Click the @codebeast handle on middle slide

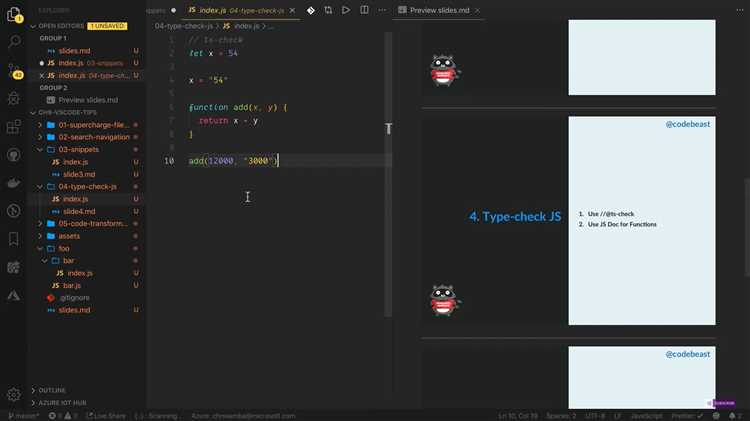point(688,124)
